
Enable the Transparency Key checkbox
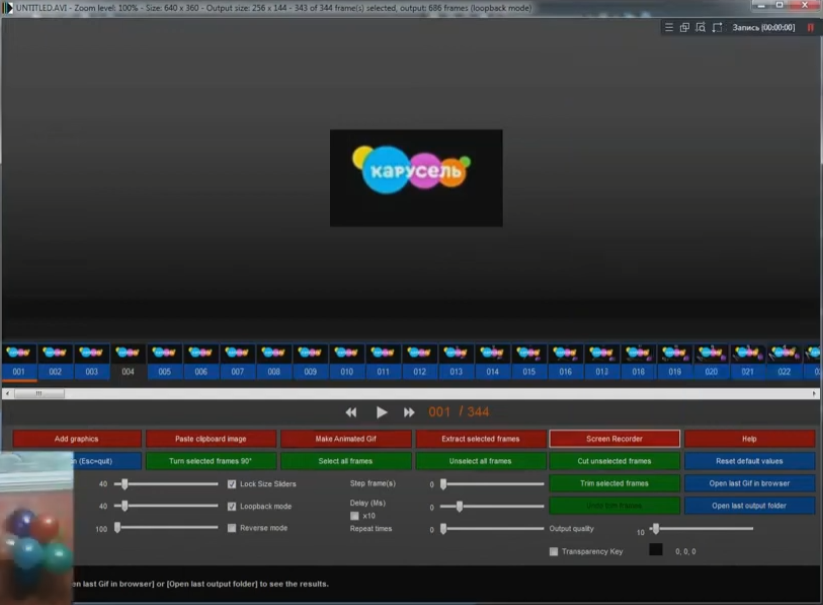(x=554, y=551)
